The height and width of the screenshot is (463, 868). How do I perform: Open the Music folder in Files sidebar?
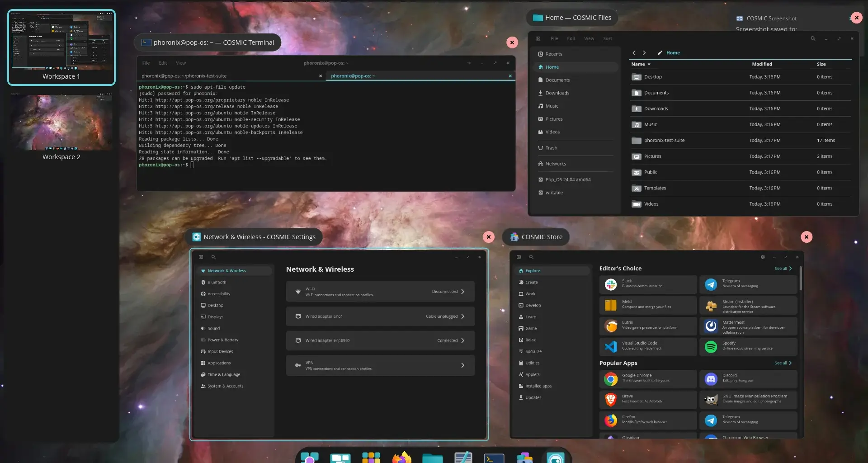[551, 106]
